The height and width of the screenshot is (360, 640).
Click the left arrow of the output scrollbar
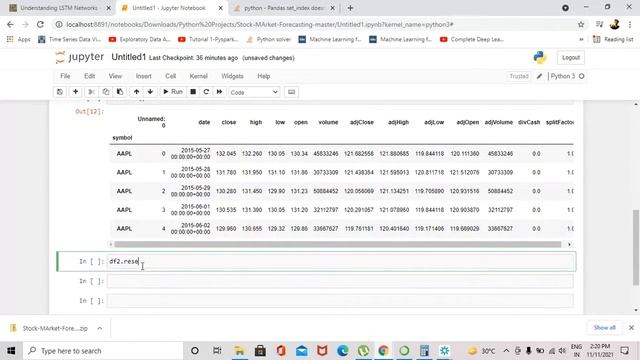pyautogui.click(x=111, y=244)
